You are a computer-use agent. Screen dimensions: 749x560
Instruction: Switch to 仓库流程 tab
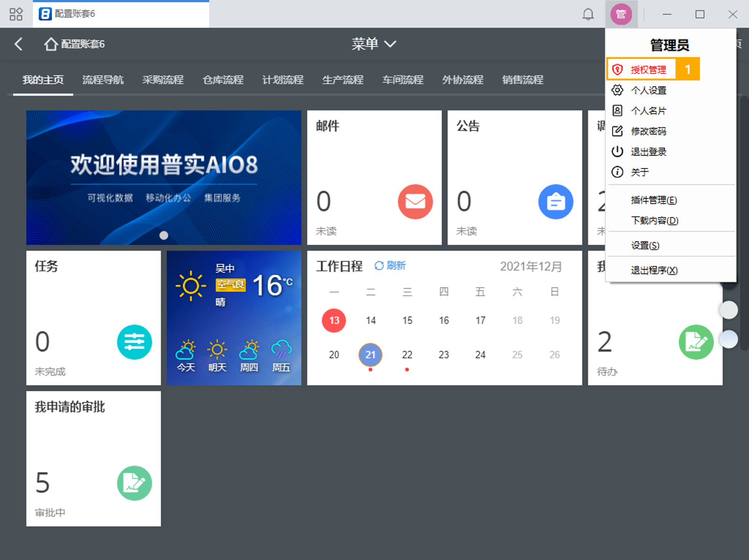(223, 80)
